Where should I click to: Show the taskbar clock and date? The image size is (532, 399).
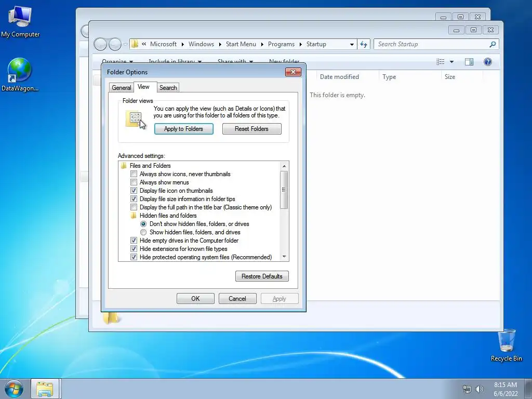506,389
